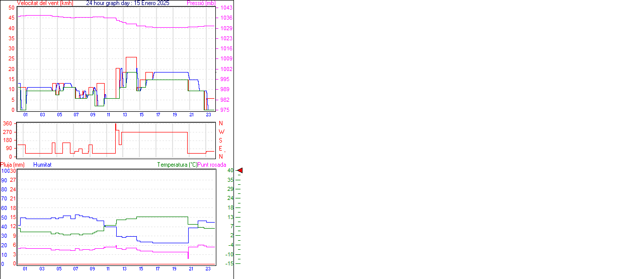Select the blue 'Humitat' legend label
The width and height of the screenshot is (644, 279).
point(42,165)
